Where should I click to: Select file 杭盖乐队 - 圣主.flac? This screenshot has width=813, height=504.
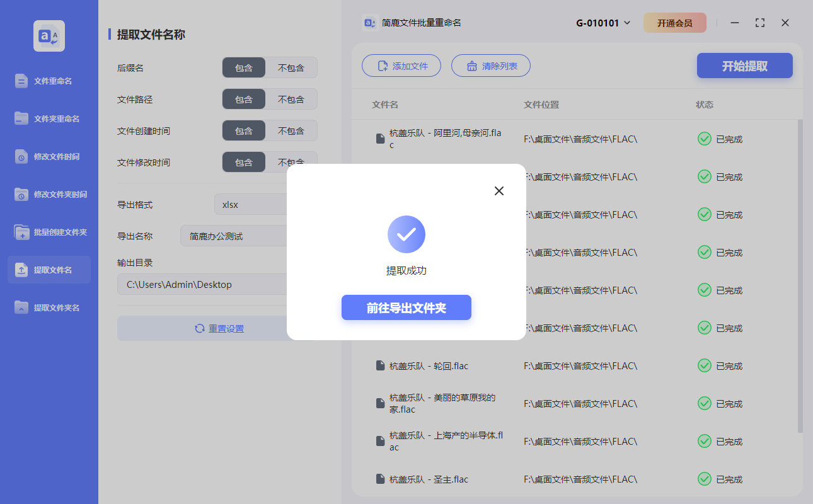pyautogui.click(x=429, y=479)
